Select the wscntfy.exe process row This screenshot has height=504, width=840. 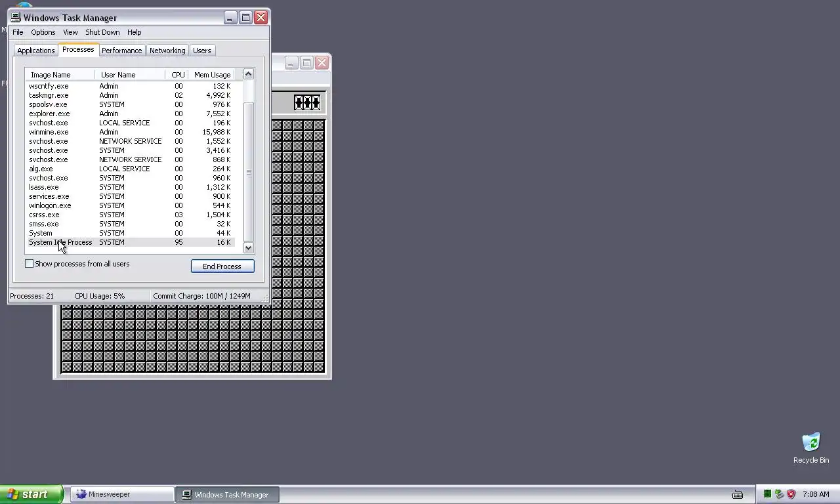130,86
